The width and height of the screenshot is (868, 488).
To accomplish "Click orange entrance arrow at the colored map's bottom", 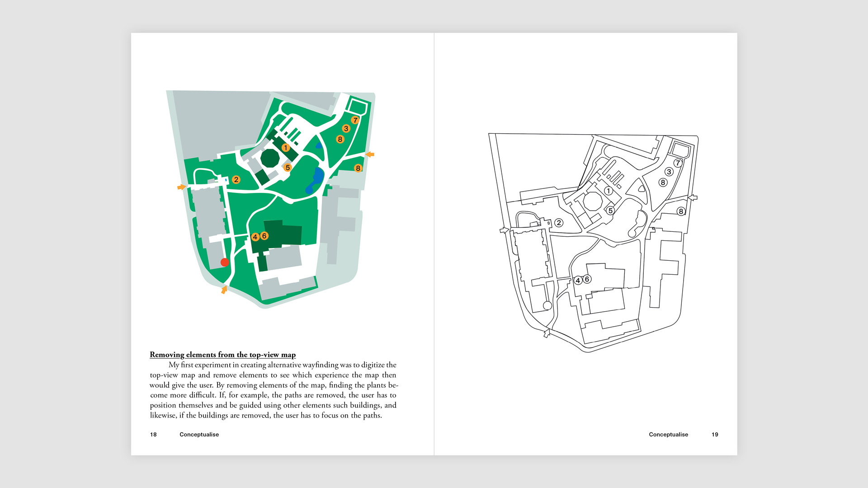I will (224, 290).
